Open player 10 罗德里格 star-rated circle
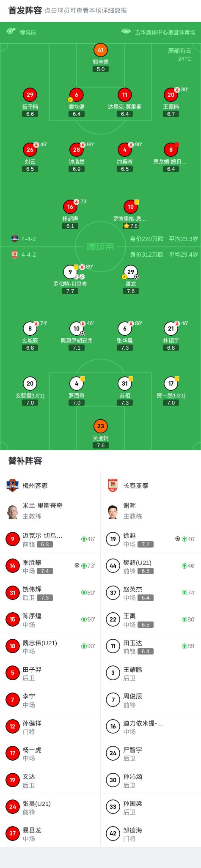 coord(130,207)
